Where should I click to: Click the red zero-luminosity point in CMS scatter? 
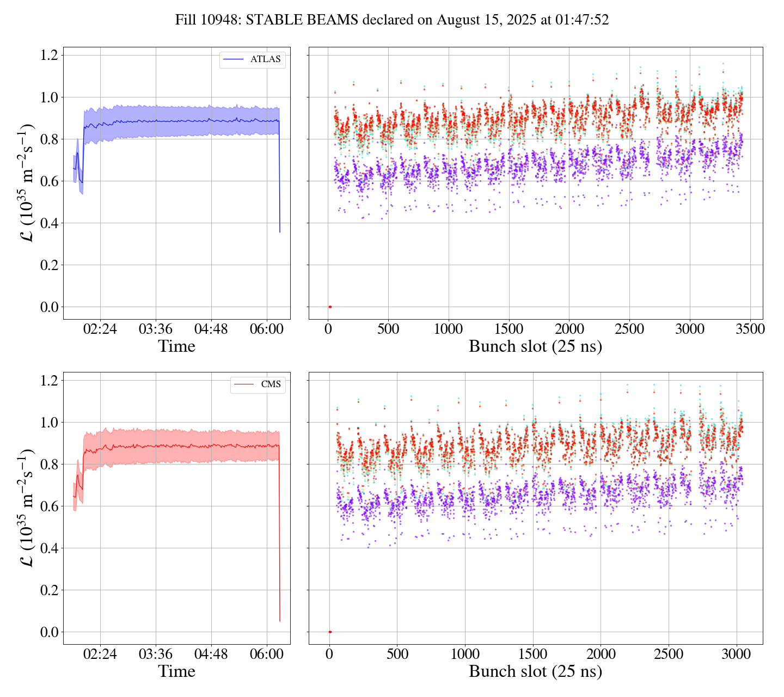pos(330,632)
